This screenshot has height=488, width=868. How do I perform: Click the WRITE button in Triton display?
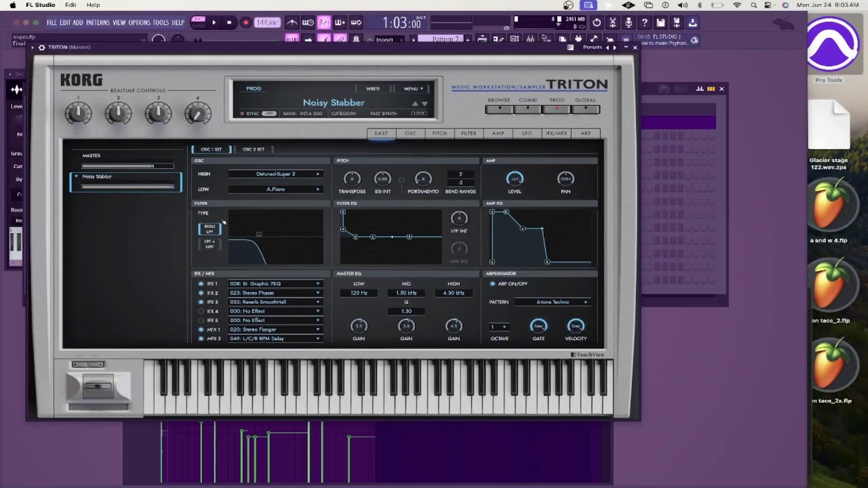[x=373, y=89]
